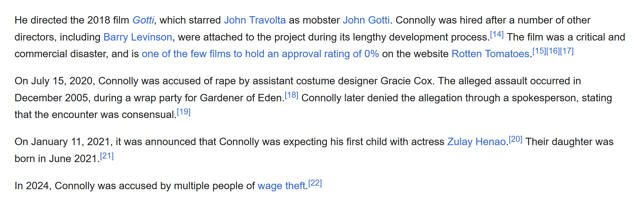This screenshot has width=644, height=210.
Task: Click citation reference 20
Action: pyautogui.click(x=516, y=139)
